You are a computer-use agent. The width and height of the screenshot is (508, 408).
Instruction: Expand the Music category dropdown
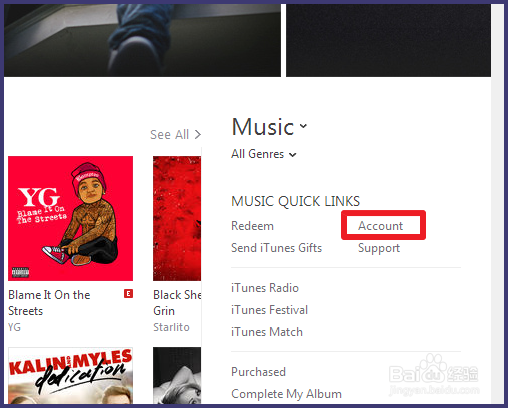coord(303,126)
